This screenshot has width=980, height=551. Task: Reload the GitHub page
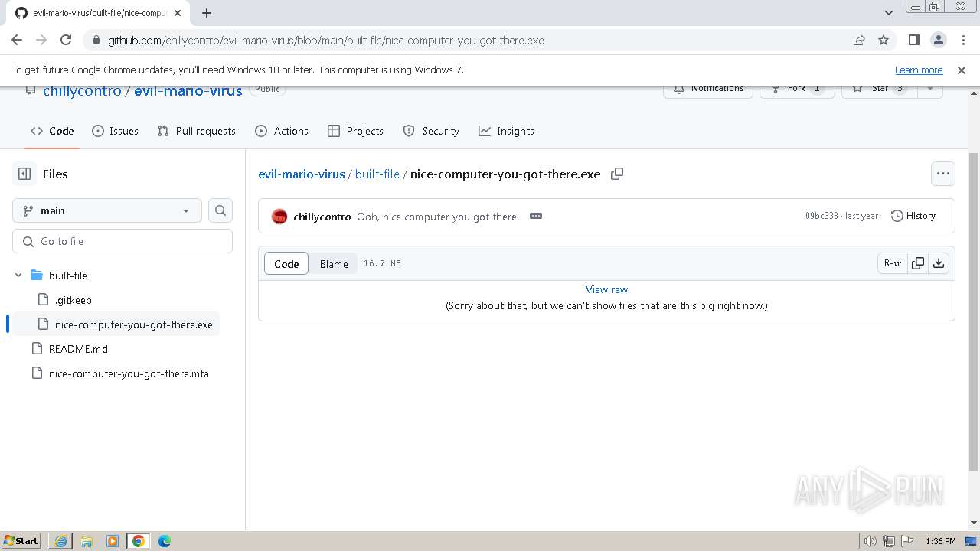[x=66, y=40]
